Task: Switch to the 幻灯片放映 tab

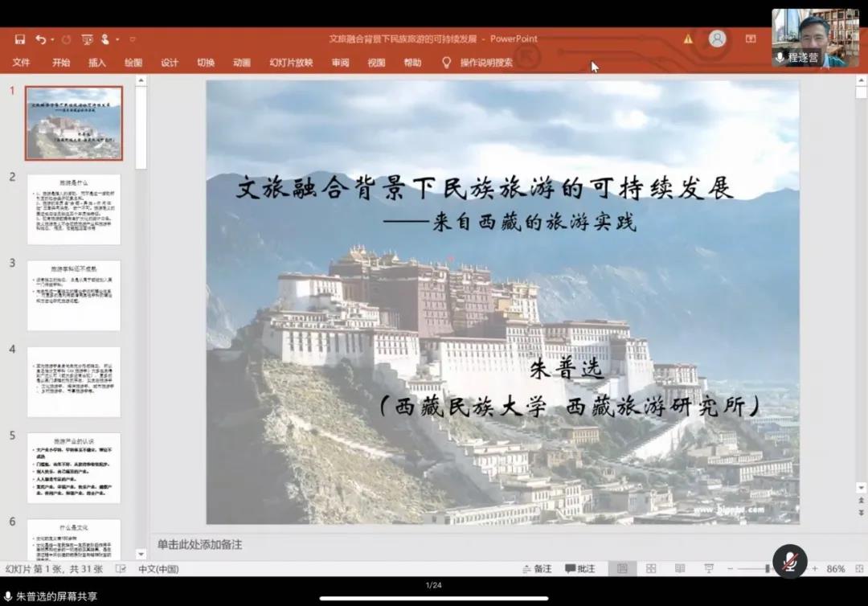Action: [x=291, y=63]
